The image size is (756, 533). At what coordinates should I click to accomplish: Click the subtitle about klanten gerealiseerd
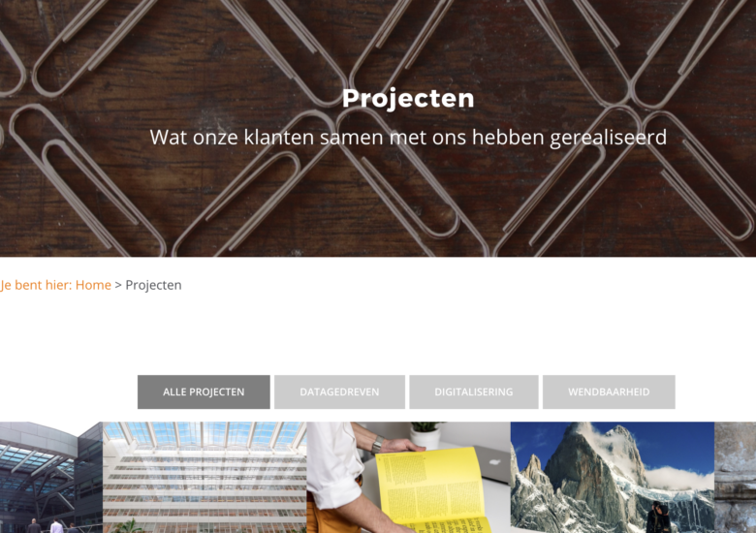(408, 138)
